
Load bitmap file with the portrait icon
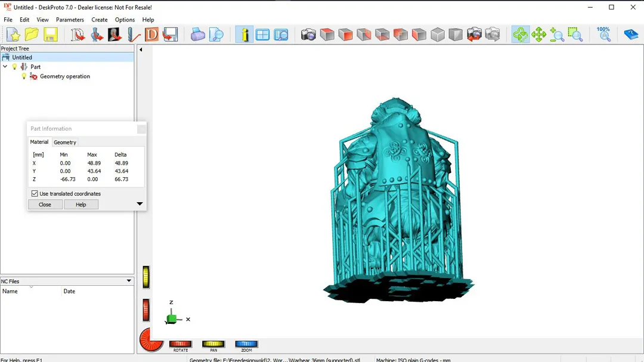click(x=114, y=35)
